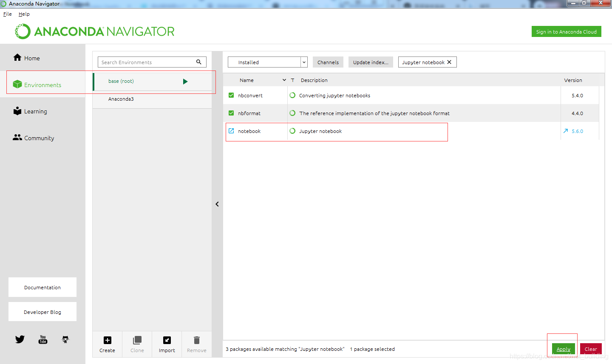Click the Clone environment icon
The image size is (612, 364).
[137, 340]
